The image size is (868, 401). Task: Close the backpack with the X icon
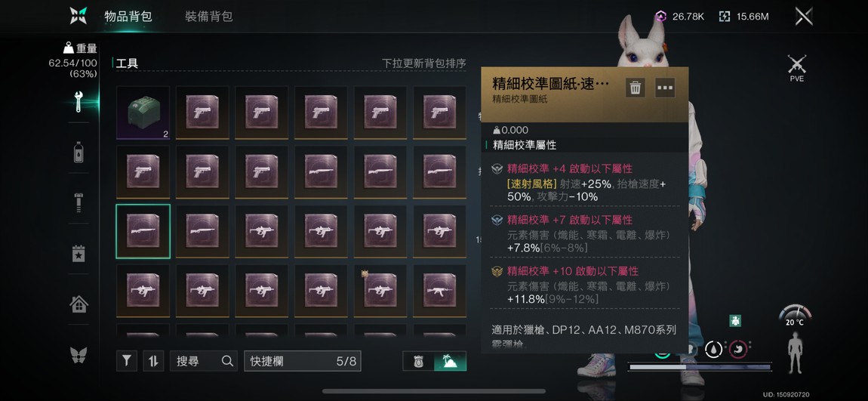pyautogui.click(x=804, y=16)
